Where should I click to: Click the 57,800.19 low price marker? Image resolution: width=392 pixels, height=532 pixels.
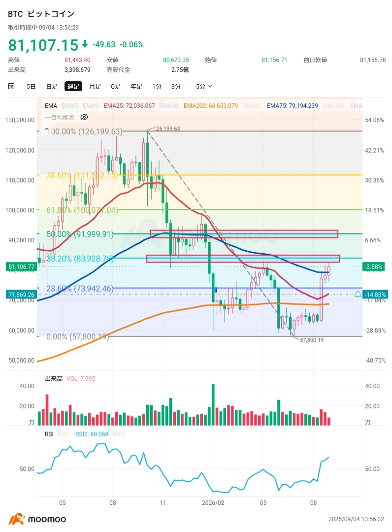point(312,340)
